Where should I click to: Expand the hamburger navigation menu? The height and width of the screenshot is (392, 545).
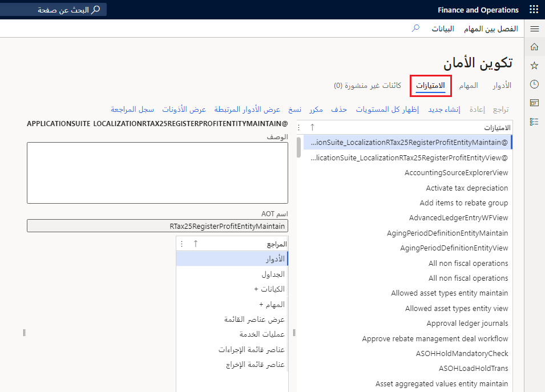534,29
